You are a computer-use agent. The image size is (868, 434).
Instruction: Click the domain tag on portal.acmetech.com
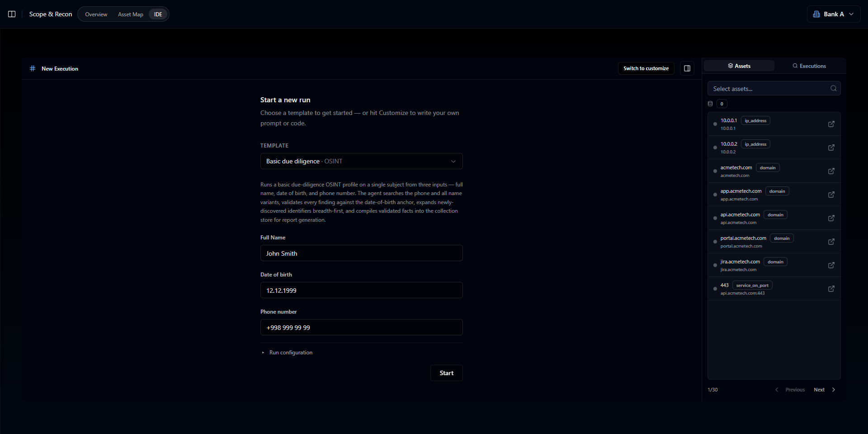point(782,238)
